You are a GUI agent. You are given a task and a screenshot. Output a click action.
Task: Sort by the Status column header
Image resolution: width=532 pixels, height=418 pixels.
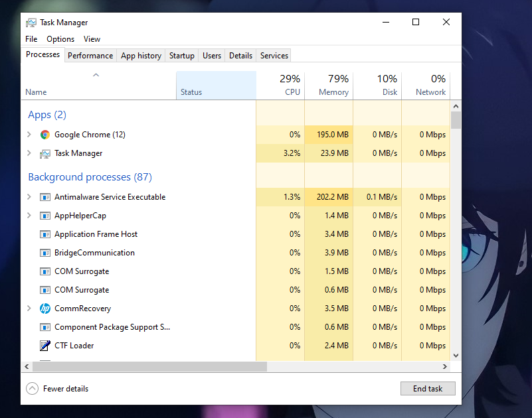216,86
